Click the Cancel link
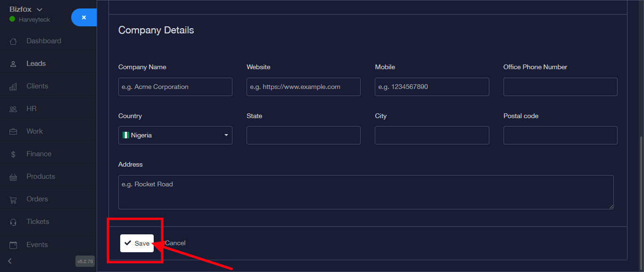Image resolution: width=644 pixels, height=272 pixels. click(175, 243)
